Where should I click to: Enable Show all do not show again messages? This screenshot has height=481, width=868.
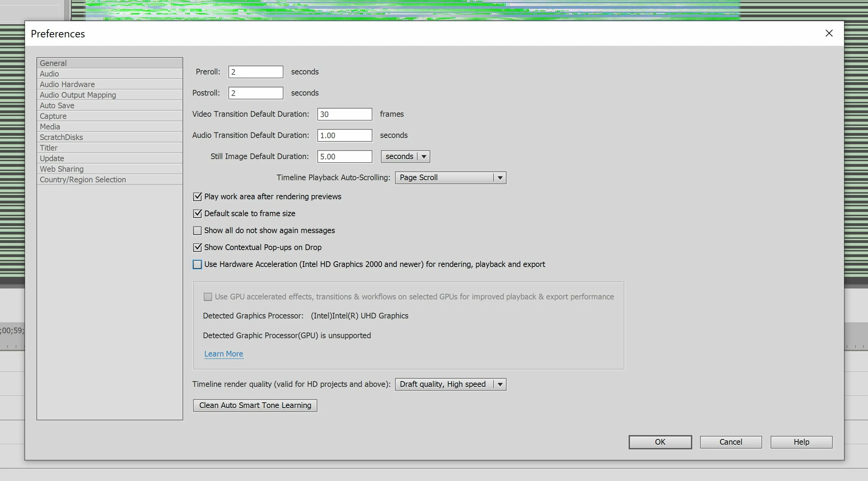click(197, 231)
